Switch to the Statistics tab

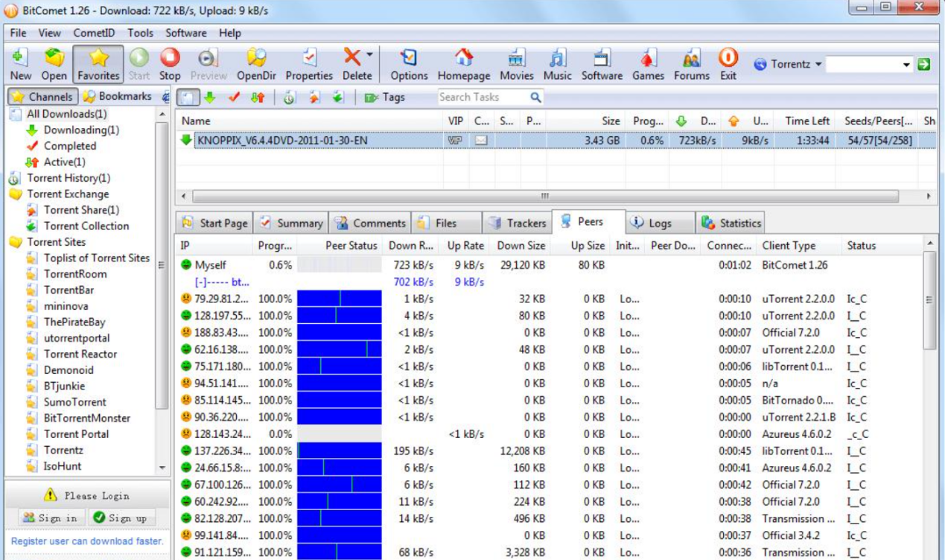(x=731, y=223)
